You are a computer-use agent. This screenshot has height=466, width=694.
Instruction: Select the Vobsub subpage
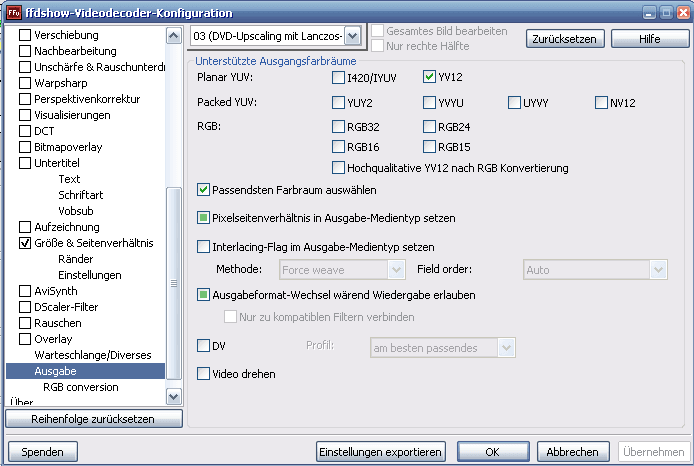pyautogui.click(x=76, y=211)
